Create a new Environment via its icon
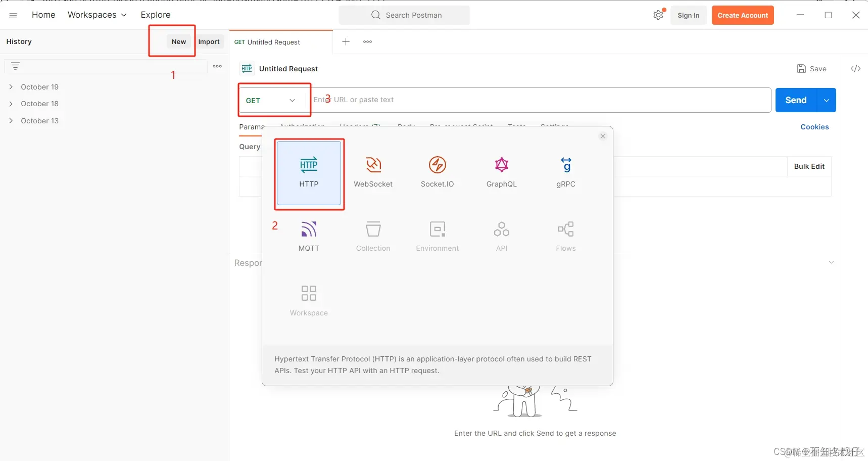 click(438, 229)
